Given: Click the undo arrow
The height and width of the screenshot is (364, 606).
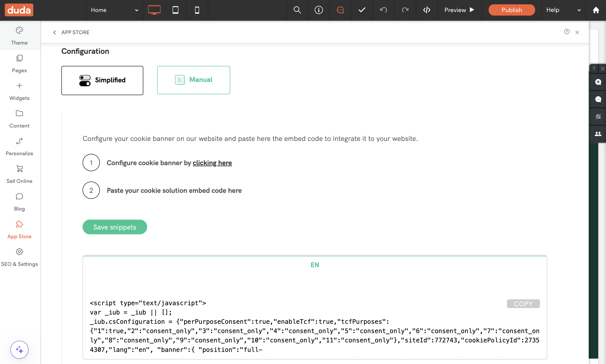Looking at the screenshot, I should pyautogui.click(x=384, y=10).
